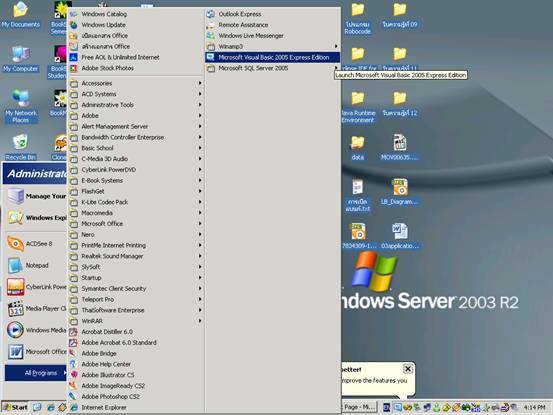Select Free AOL & Unlimited Internet
This screenshot has width=553, height=415.
point(136,57)
